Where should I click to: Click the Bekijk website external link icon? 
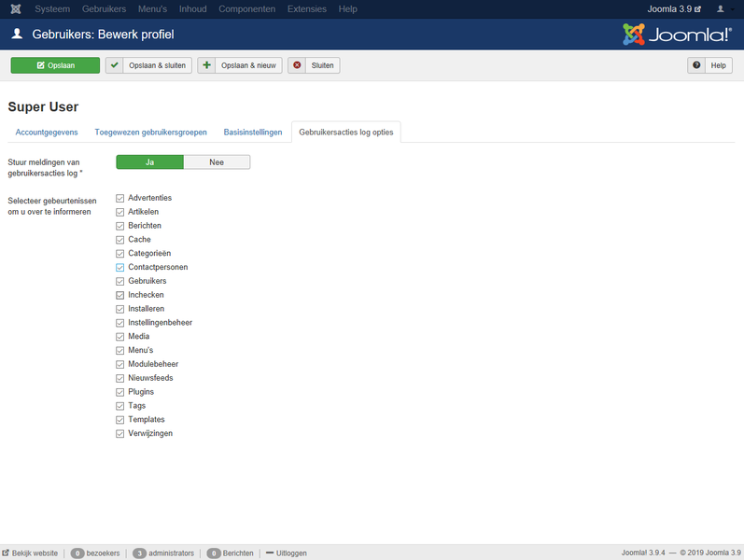click(6, 553)
